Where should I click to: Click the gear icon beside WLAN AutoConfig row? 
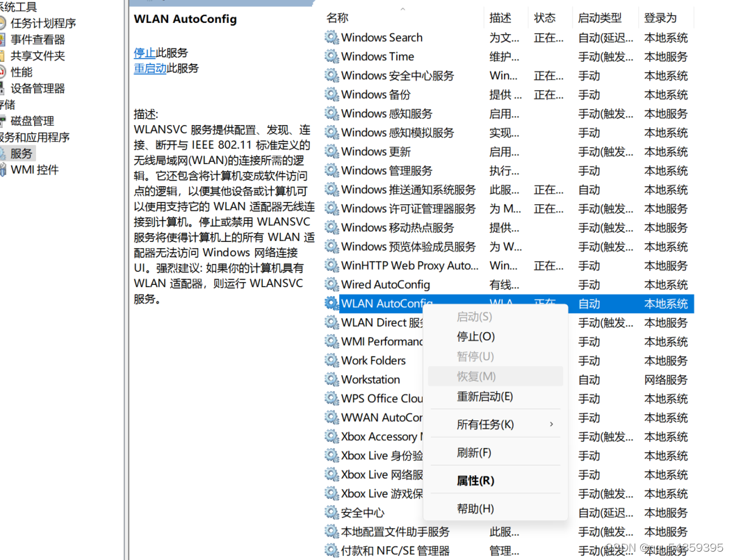pos(332,304)
